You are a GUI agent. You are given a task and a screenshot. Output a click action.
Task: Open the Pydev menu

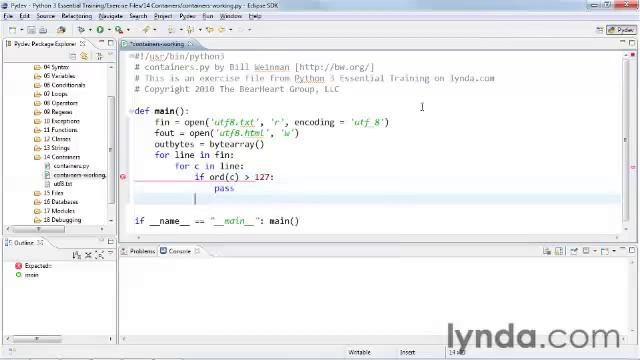point(187,16)
